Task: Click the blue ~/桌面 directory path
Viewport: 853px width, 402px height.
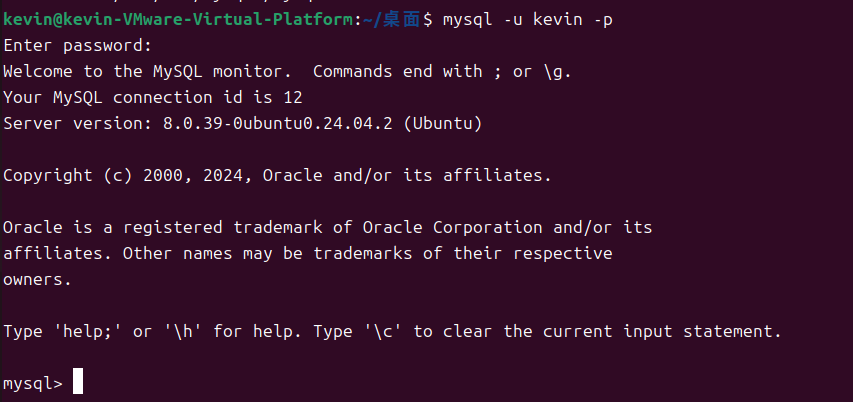Action: [x=395, y=19]
